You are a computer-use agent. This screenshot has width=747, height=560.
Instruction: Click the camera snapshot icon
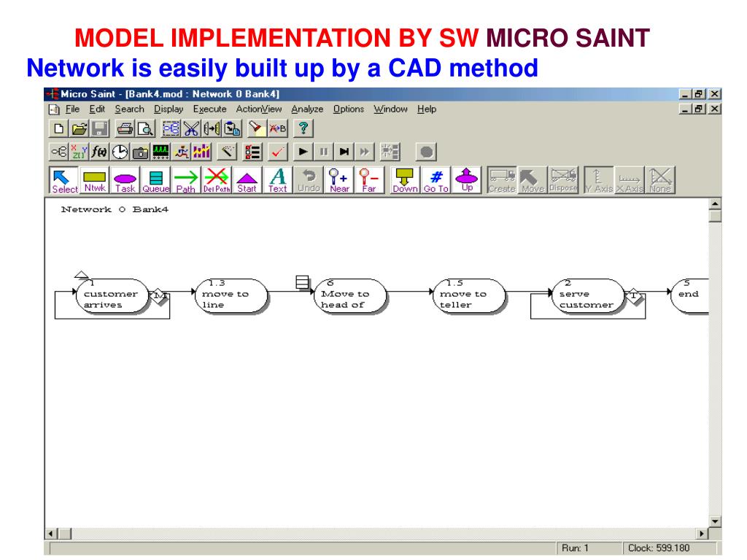click(141, 152)
